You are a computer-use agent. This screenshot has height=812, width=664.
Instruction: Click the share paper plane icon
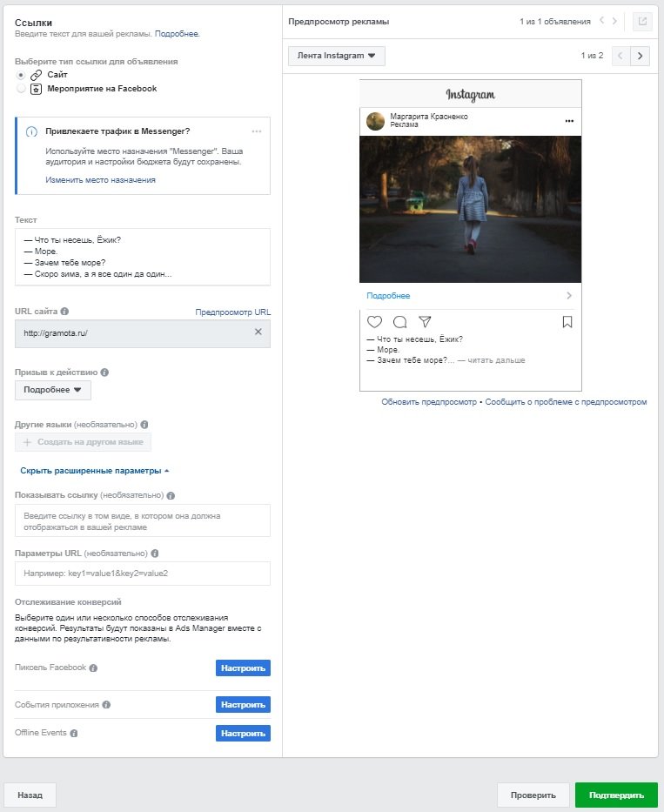click(425, 322)
